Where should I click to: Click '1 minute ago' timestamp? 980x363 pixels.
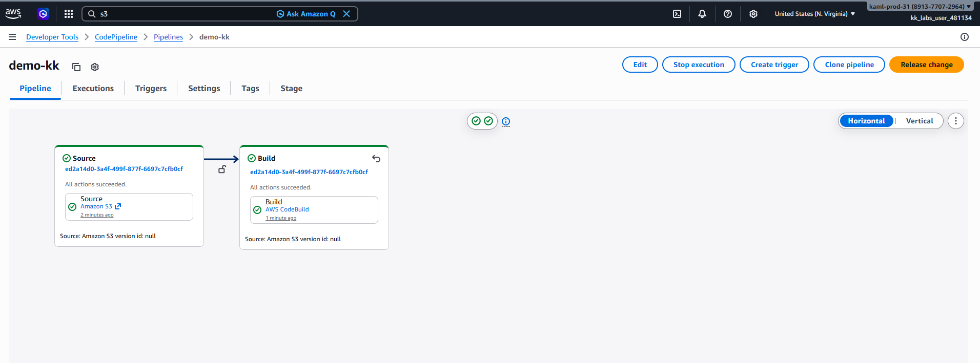pyautogui.click(x=281, y=218)
